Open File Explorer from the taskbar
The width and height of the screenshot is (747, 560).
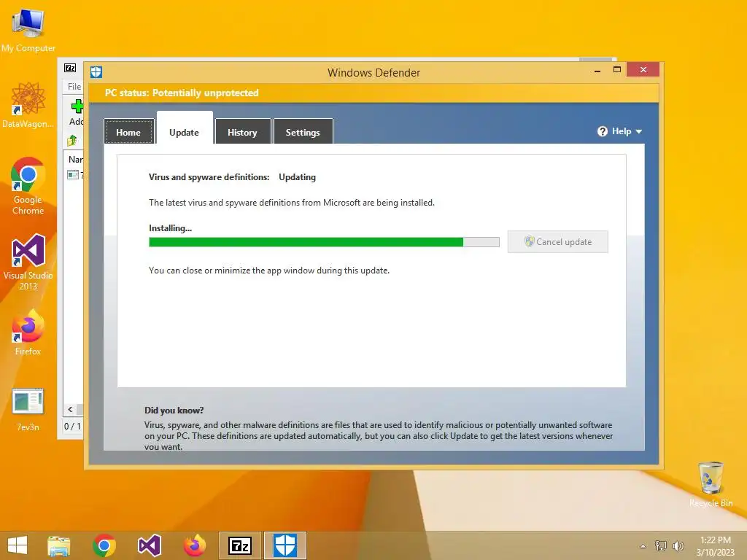click(x=59, y=545)
